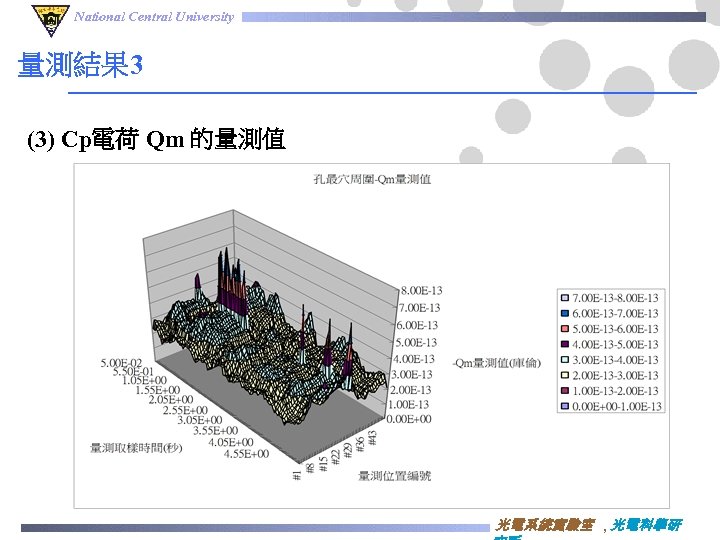720x540 pixels.
Task: Click the time axis label 4.05E+00
Action: click(x=231, y=442)
